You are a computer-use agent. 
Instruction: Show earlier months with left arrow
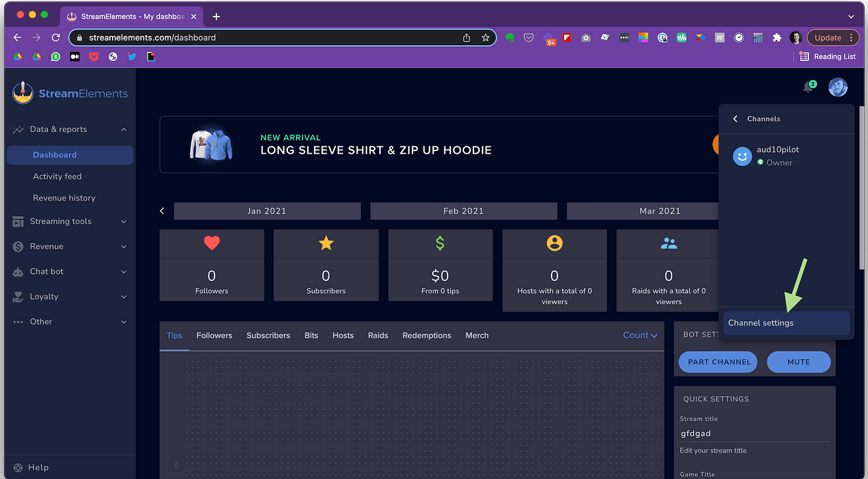pos(162,211)
